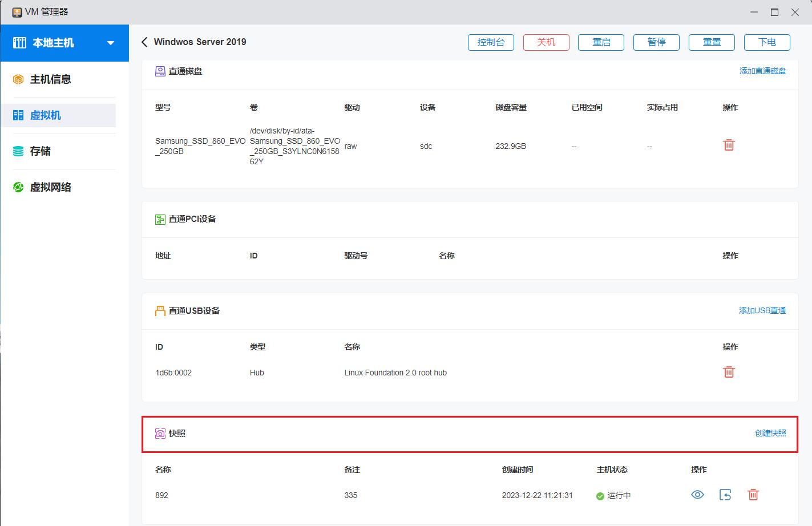
Task: Delete the Linux Foundation USB hub entry
Action: click(729, 371)
